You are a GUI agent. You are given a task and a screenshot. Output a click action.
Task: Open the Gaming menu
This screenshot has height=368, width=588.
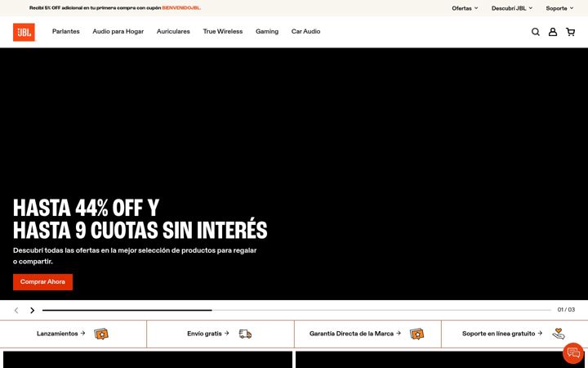click(267, 32)
